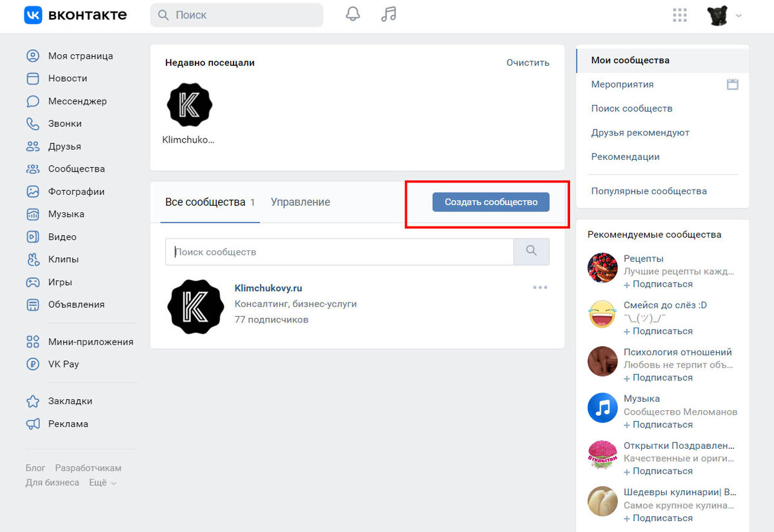This screenshot has width=774, height=532.
Task: Expand the Ещё footer dropdown
Action: tap(103, 482)
